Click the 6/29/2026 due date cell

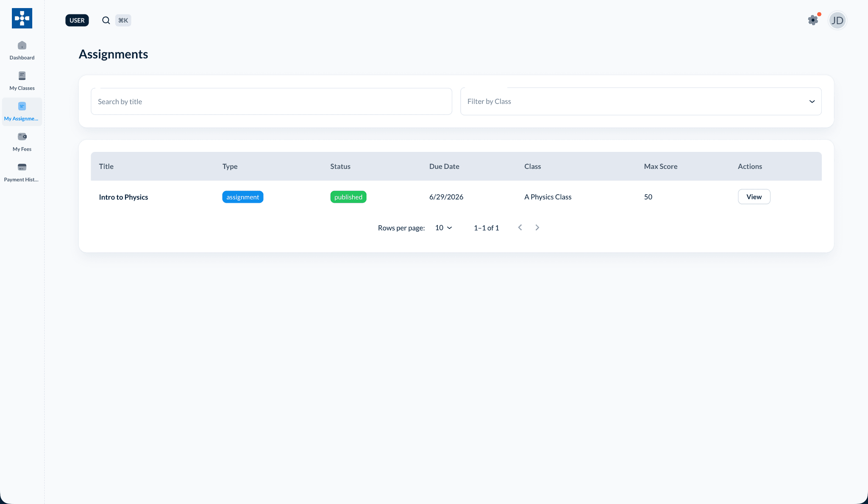tap(446, 197)
